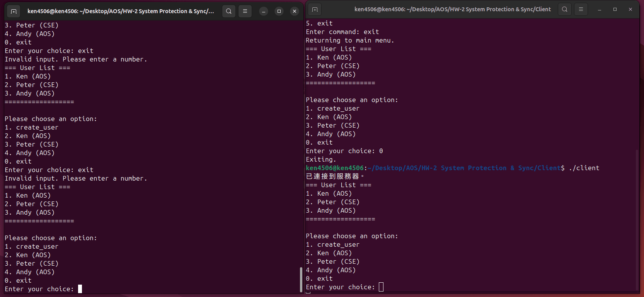Minimize the right Client terminal window
The image size is (644, 297).
coord(600,9)
